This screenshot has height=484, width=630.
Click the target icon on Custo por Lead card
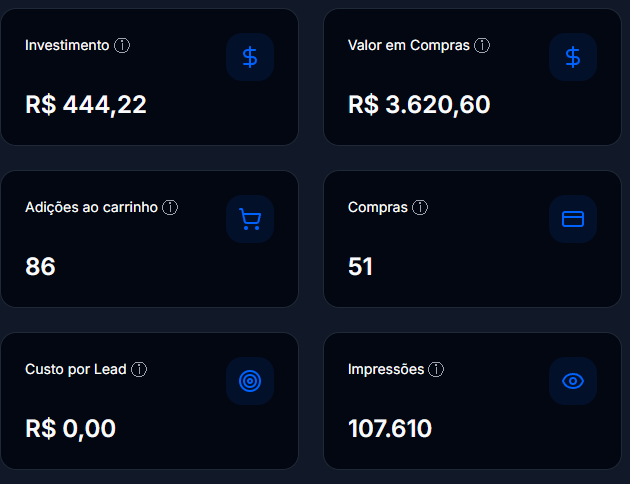point(250,381)
